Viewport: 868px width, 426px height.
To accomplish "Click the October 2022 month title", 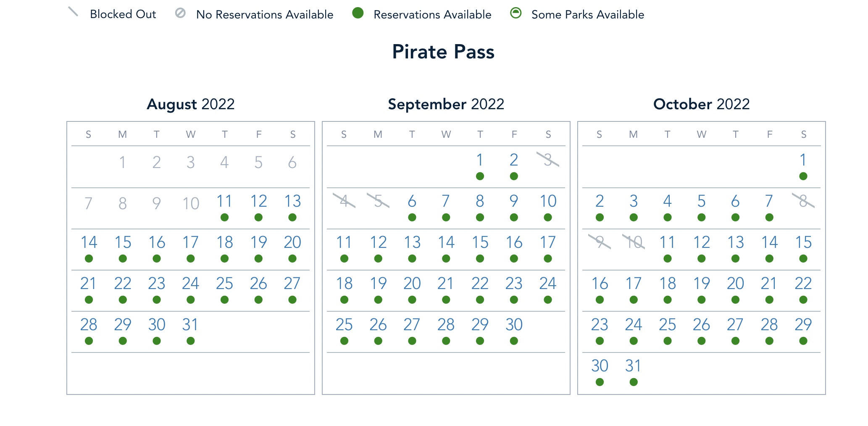I will pos(701,104).
